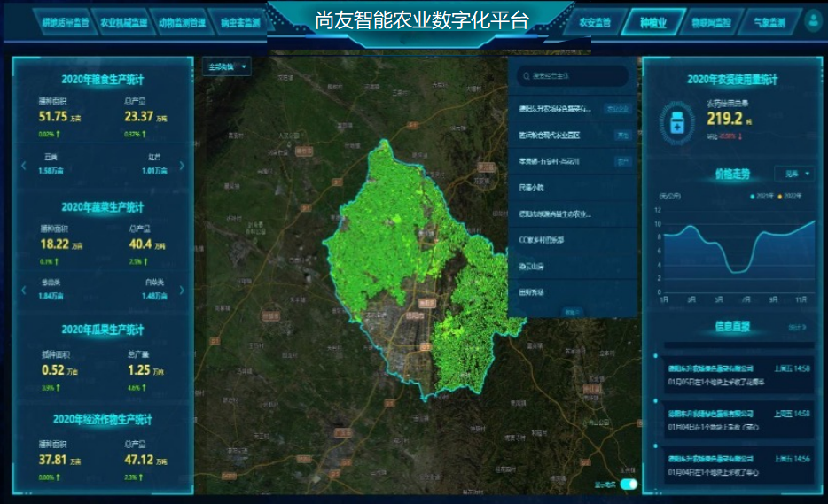The width and height of the screenshot is (828, 504).
Task: Toggle the 2021年 legend item
Action: [762, 196]
